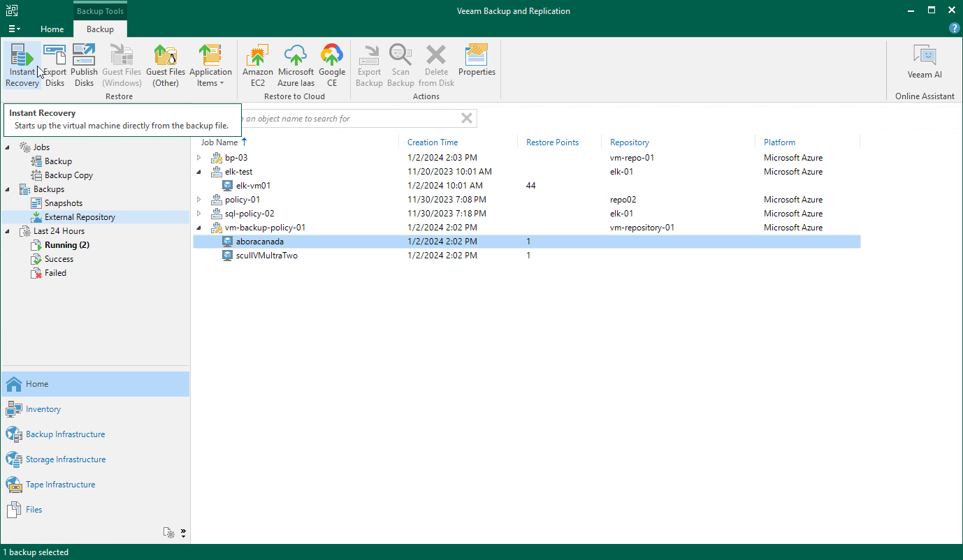Sort by Platform column header

(779, 142)
